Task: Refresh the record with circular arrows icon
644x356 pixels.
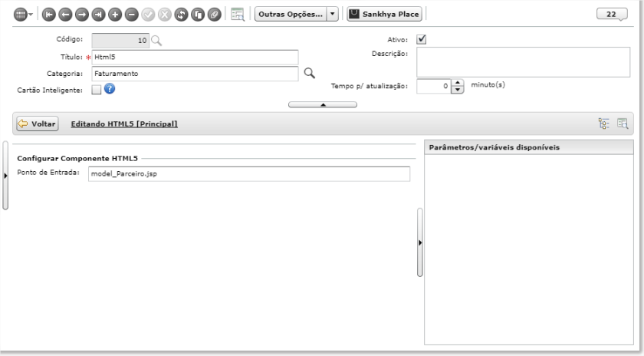Action: click(181, 15)
